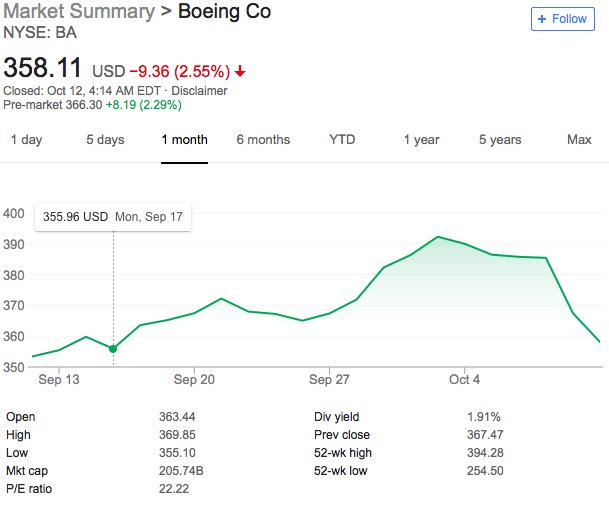Click the Oct 4 axis label
This screenshot has width=609, height=509.
[x=465, y=379]
